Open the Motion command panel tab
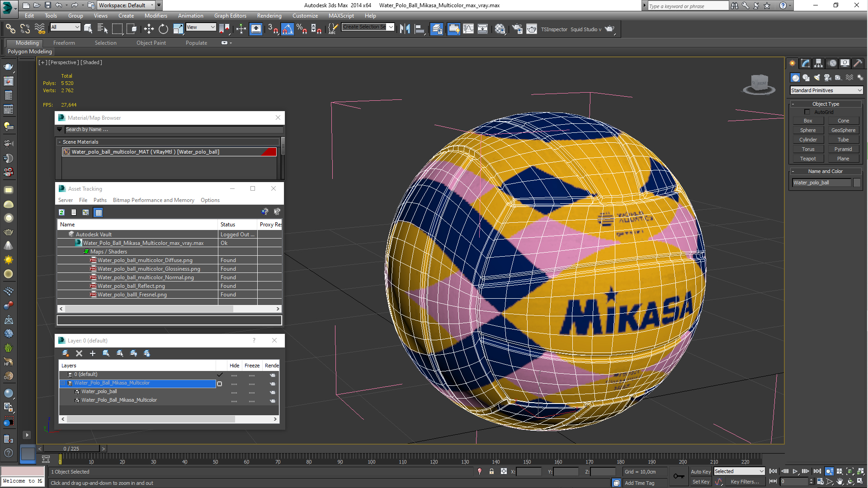 [832, 63]
